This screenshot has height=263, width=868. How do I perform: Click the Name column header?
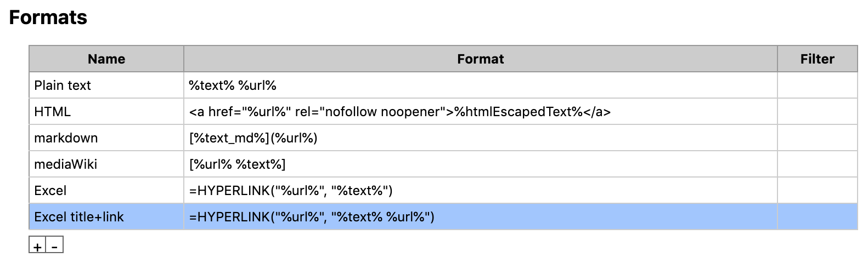click(106, 59)
